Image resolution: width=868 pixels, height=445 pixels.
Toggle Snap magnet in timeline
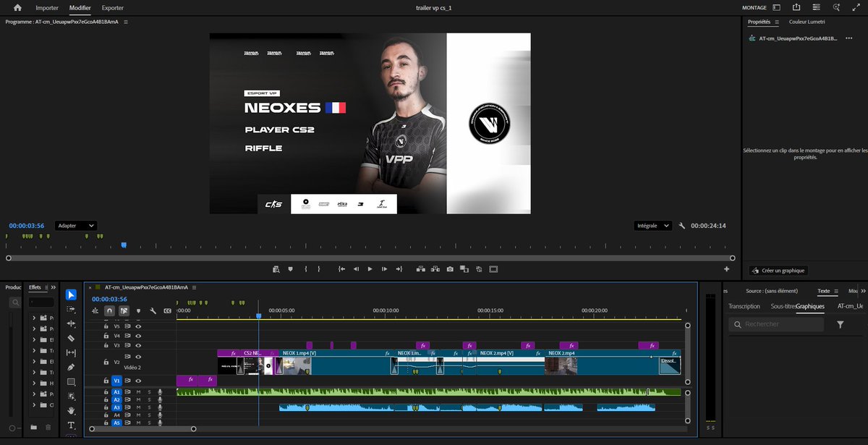pos(109,311)
